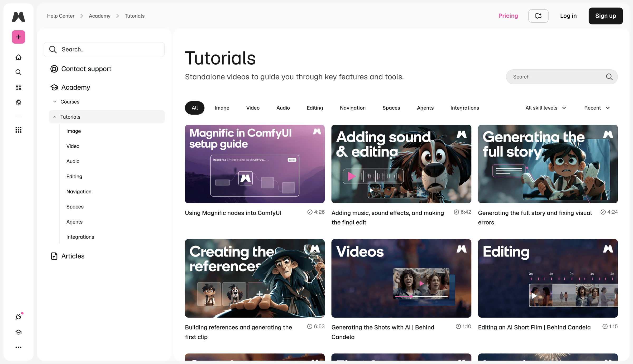Click the Log in button
This screenshot has height=364, width=633.
pos(568,16)
